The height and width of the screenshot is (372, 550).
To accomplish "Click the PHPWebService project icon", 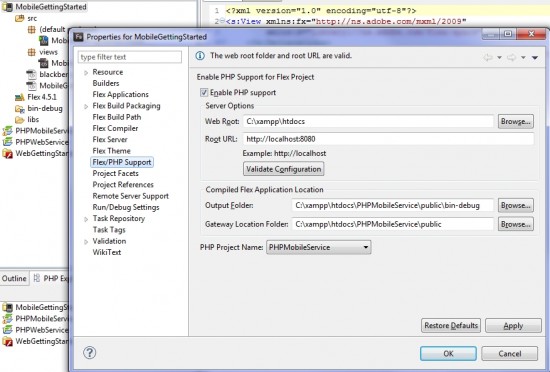I will pos(7,142).
